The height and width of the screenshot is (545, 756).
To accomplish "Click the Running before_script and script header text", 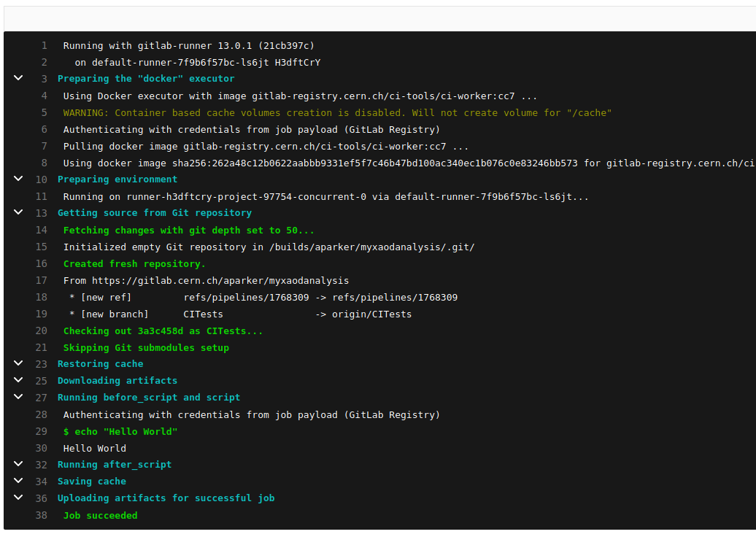I will click(x=148, y=398).
